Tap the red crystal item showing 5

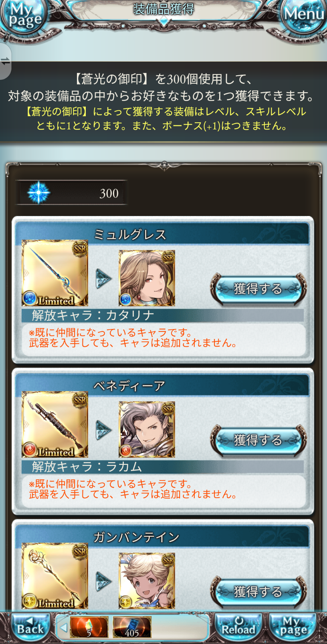89,627
